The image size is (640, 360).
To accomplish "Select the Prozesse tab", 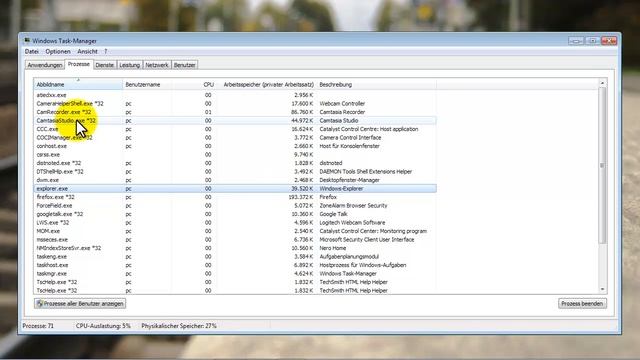I will tap(79, 64).
